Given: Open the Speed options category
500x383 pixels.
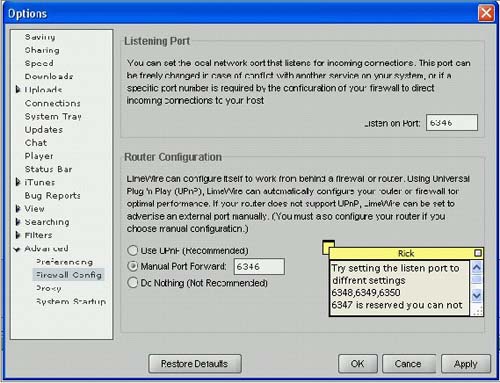Looking at the screenshot, I should point(39,63).
